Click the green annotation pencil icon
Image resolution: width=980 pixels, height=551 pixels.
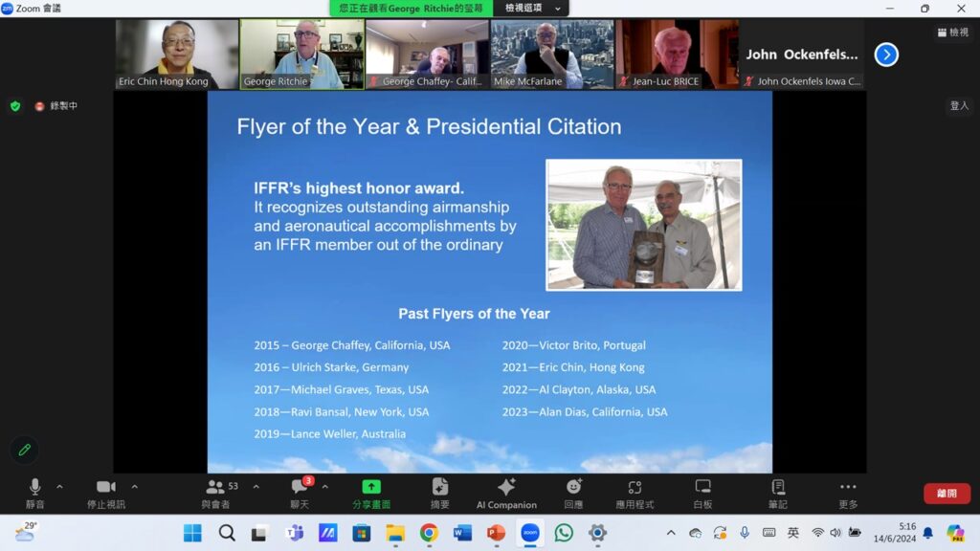click(x=25, y=450)
